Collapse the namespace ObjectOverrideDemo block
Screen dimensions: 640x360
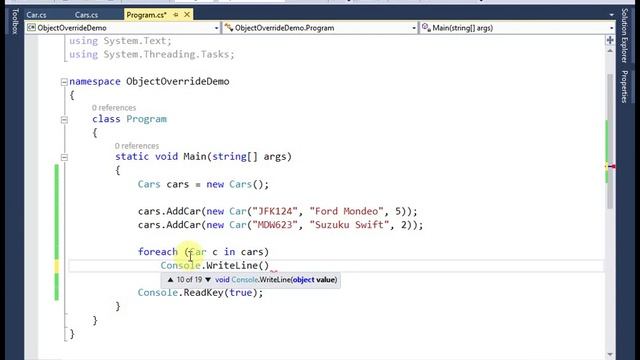click(64, 82)
